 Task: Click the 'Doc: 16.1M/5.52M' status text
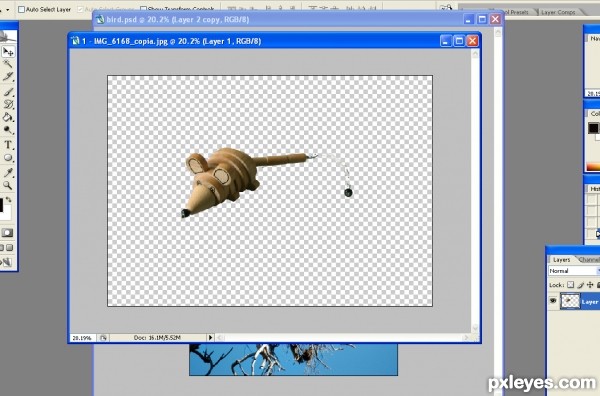(x=157, y=337)
